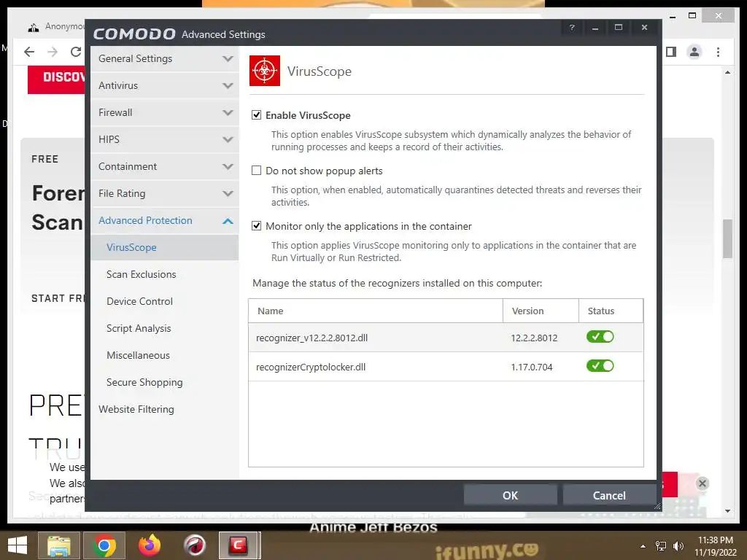The image size is (747, 560).
Task: Dismiss the browser page popup with X
Action: click(702, 483)
